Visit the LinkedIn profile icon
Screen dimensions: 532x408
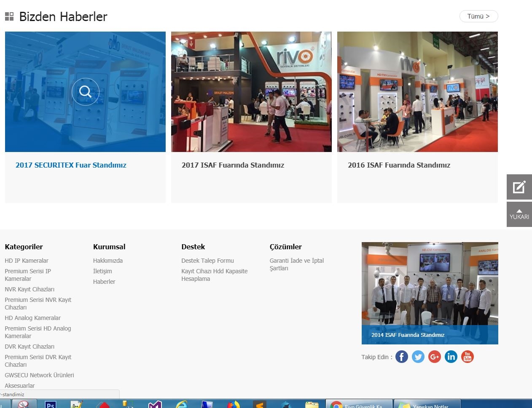pos(451,357)
